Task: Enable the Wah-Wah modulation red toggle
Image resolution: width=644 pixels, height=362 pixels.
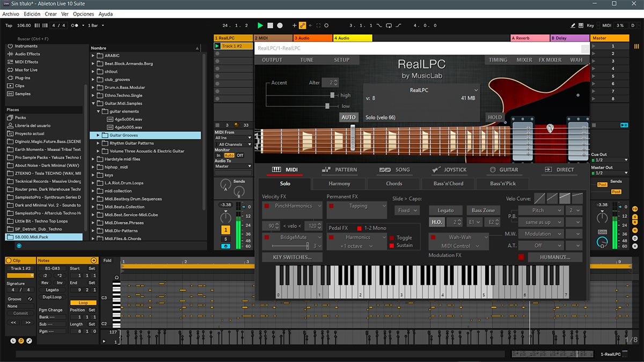Action: pos(433,237)
